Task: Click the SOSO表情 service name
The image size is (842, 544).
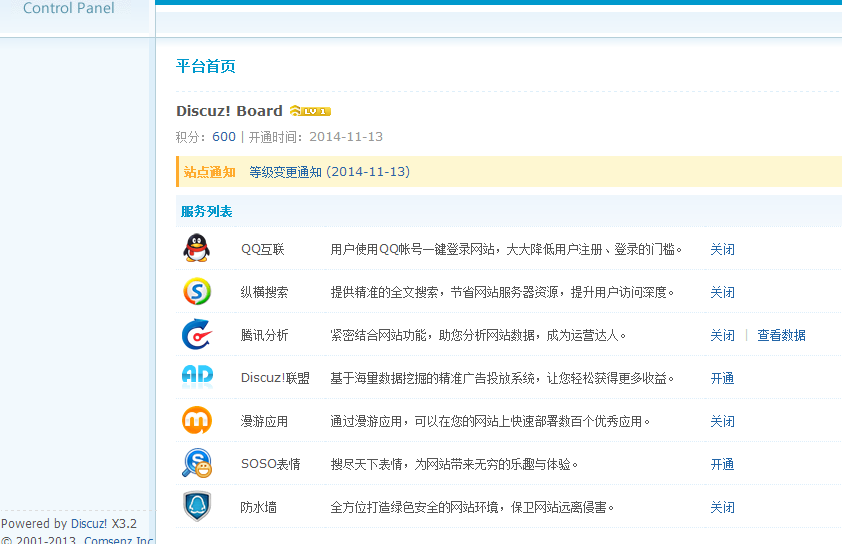Action: point(271,464)
